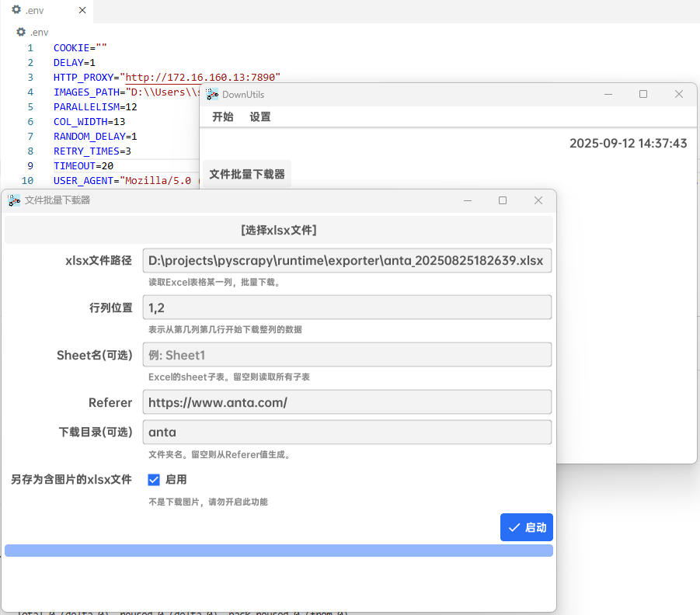Click the Sheet名 input field
The width and height of the screenshot is (700, 615).
(347, 355)
